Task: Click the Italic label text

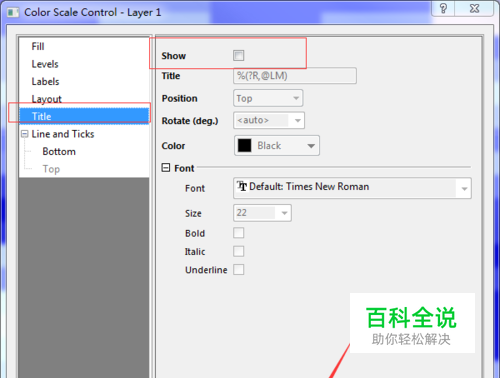Action: click(195, 251)
